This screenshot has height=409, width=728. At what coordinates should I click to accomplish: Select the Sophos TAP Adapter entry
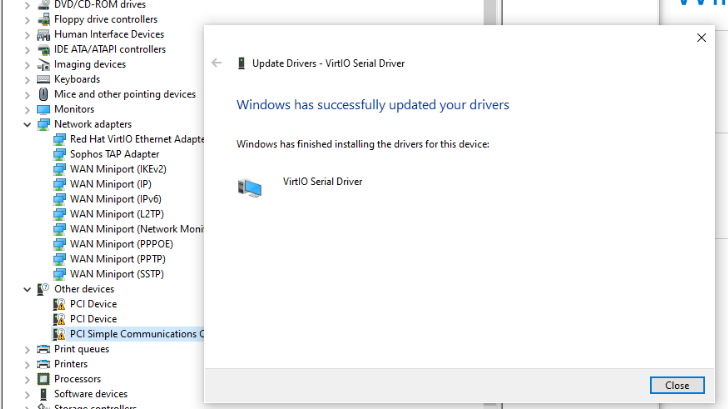coord(114,154)
